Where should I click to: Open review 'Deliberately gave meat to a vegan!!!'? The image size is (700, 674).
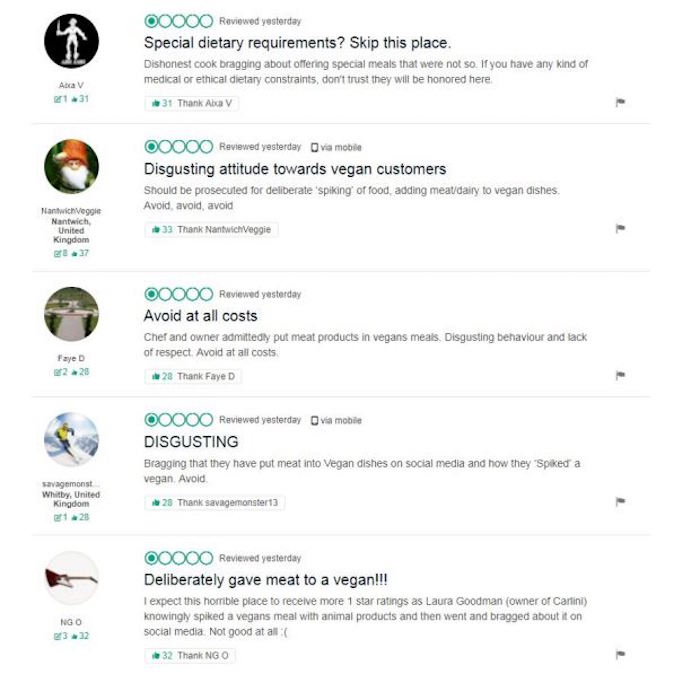(x=278, y=580)
